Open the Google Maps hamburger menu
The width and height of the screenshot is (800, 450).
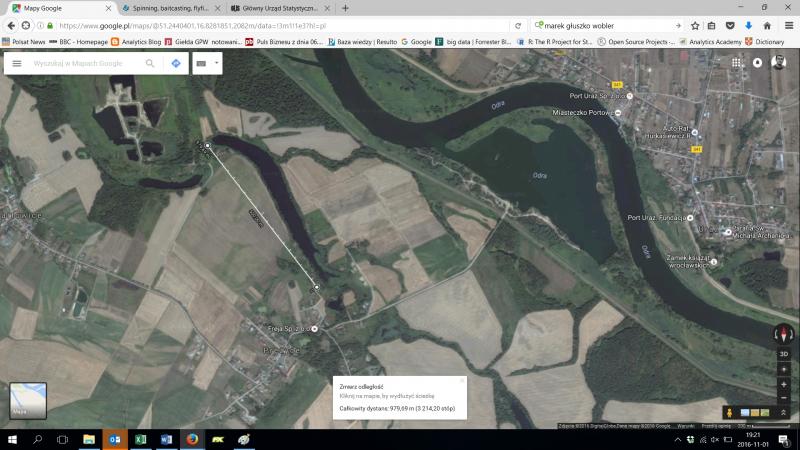(16, 63)
